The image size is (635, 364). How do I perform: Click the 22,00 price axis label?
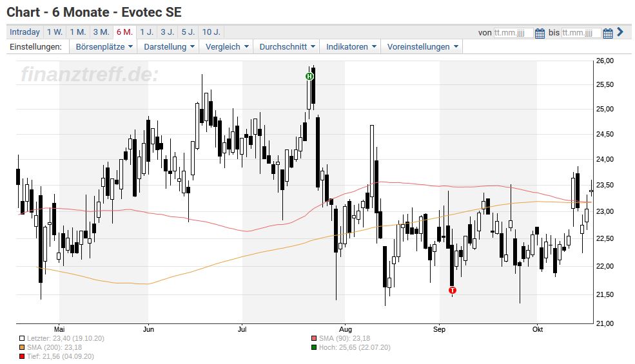[x=605, y=266]
